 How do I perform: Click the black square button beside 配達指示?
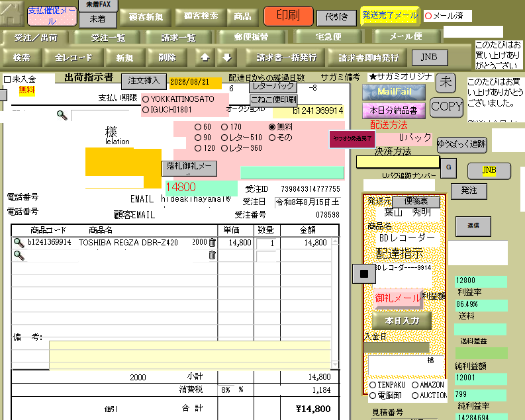364,274
